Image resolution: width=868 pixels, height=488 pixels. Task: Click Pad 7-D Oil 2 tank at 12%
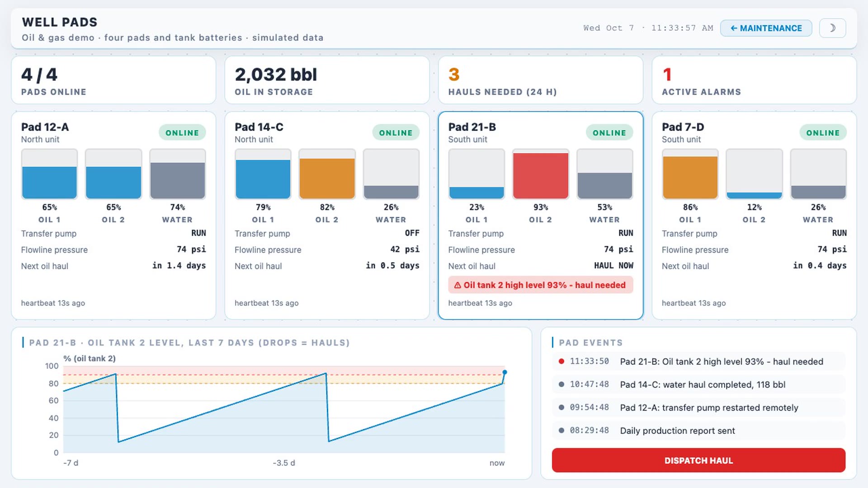pos(754,174)
